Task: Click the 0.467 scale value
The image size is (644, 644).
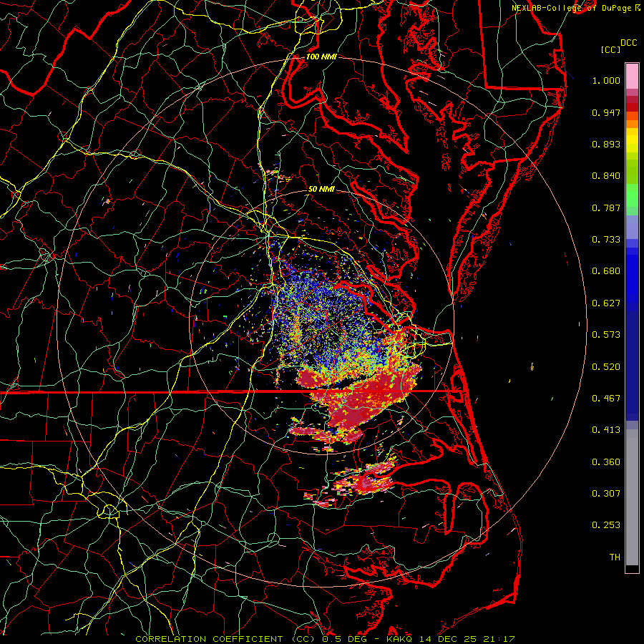Action: (x=606, y=399)
